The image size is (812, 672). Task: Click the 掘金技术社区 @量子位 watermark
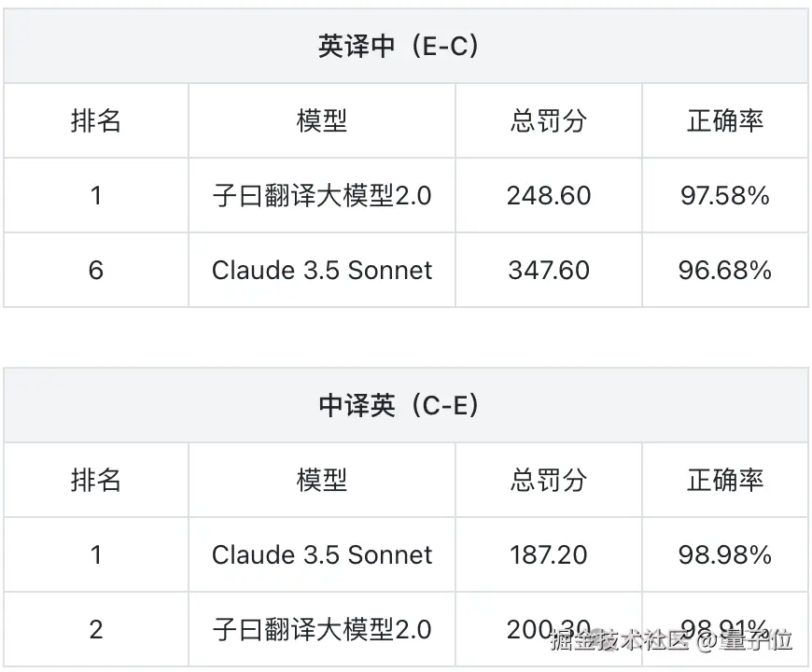click(671, 641)
